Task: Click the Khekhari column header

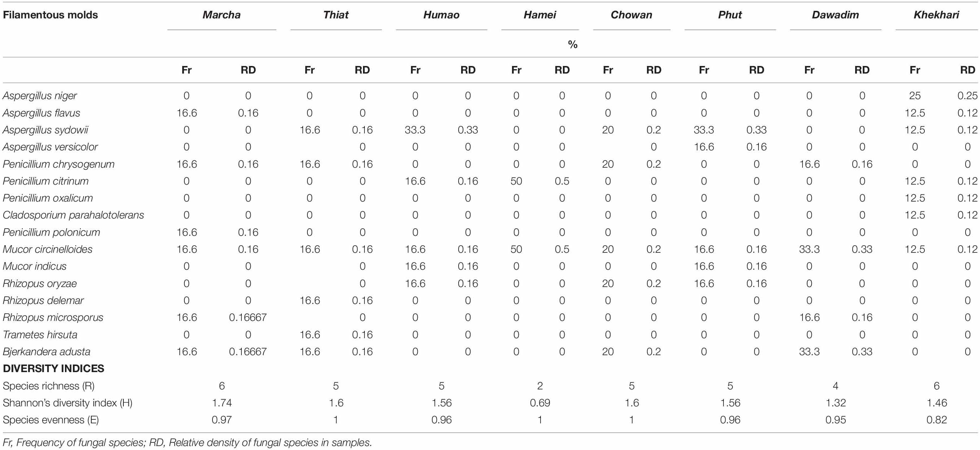Action: coord(936,15)
